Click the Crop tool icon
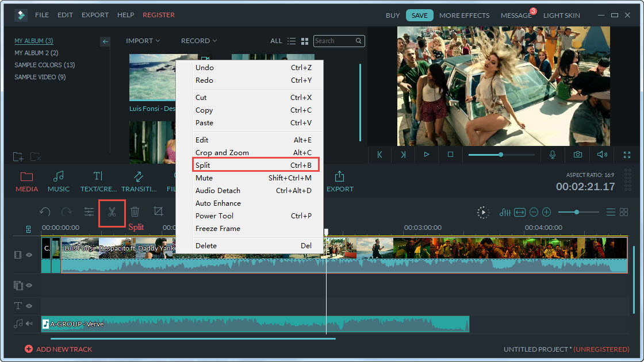Screen dimensions: 644x362 click(x=158, y=212)
